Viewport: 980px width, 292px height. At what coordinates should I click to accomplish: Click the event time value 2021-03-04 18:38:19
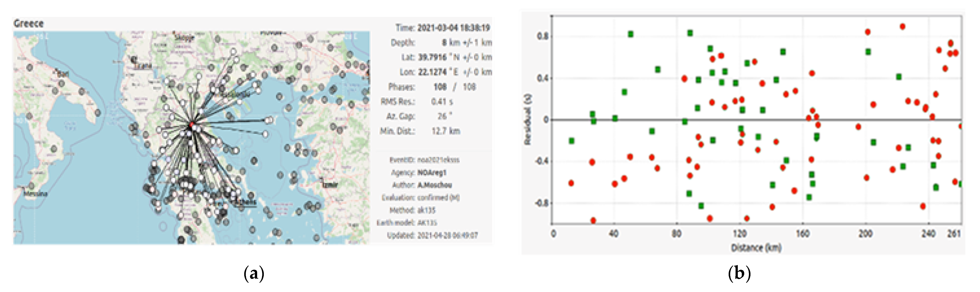(x=453, y=28)
